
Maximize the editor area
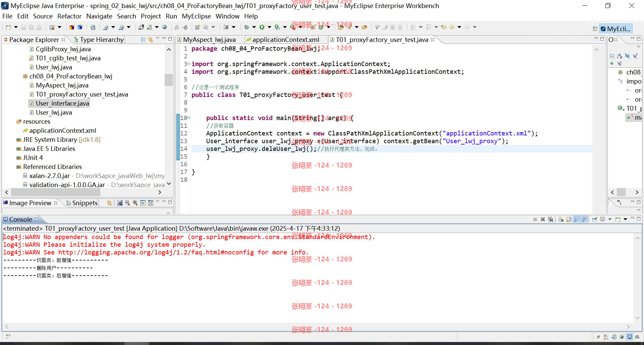[x=602, y=39]
